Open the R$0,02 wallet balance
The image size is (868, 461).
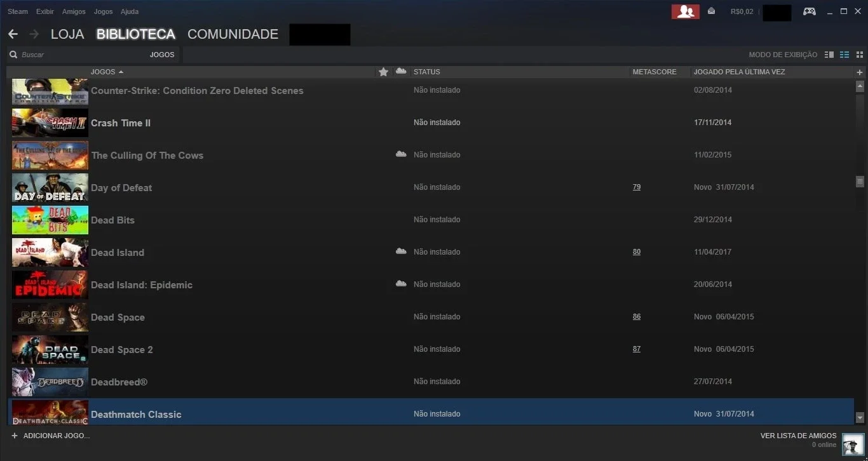(x=742, y=11)
